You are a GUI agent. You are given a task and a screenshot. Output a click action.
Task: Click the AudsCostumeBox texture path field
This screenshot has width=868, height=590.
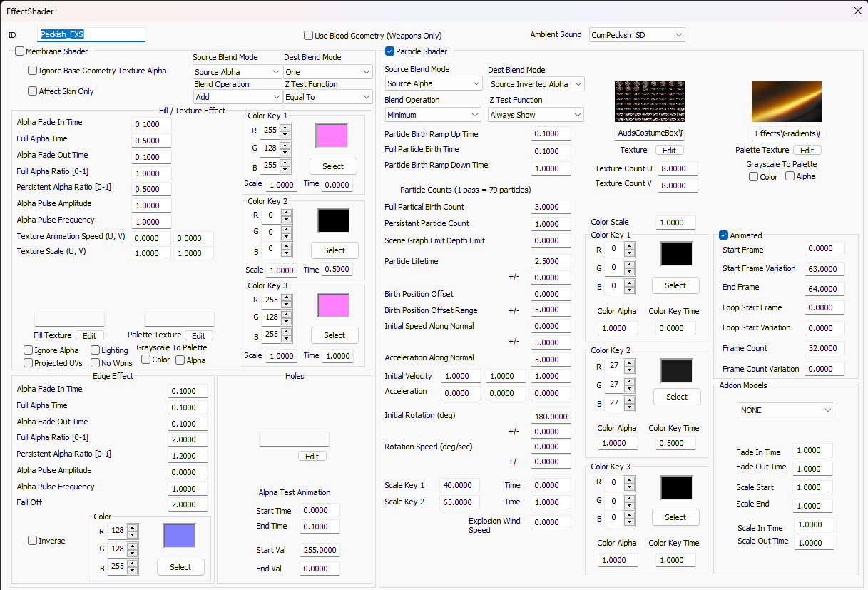tap(650, 133)
